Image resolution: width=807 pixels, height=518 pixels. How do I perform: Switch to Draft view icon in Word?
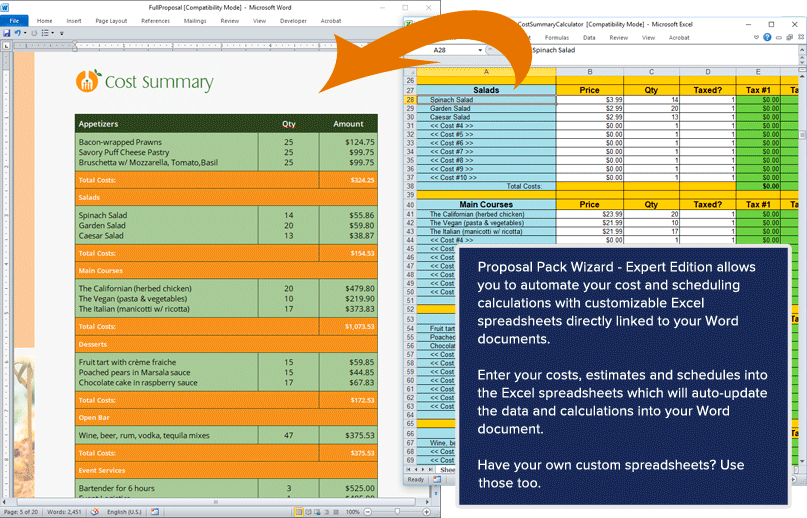click(336, 512)
